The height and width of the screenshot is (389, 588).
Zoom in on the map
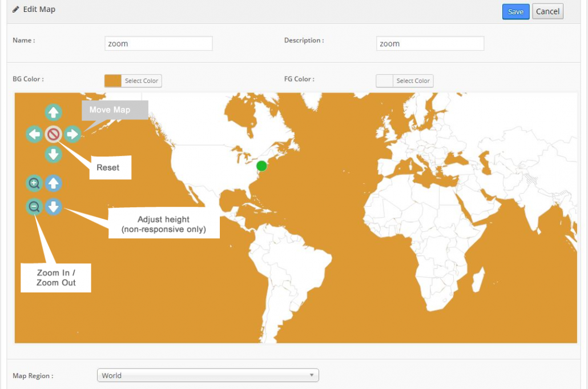click(x=34, y=183)
